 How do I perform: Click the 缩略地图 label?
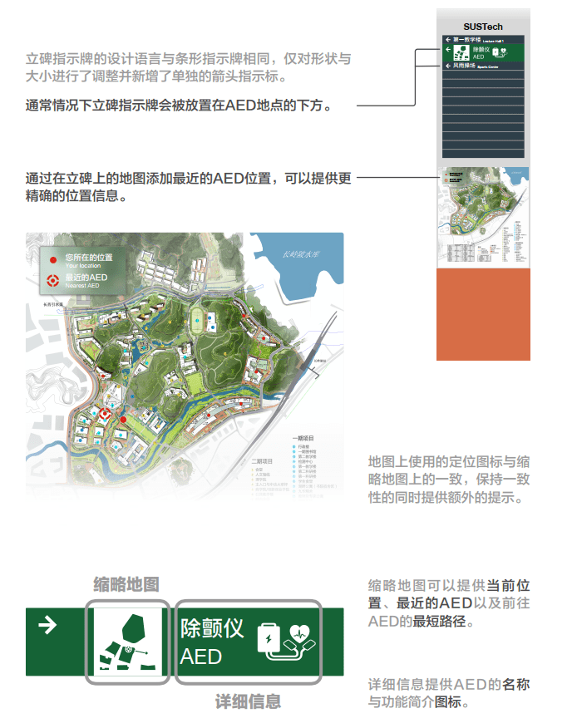(126, 584)
